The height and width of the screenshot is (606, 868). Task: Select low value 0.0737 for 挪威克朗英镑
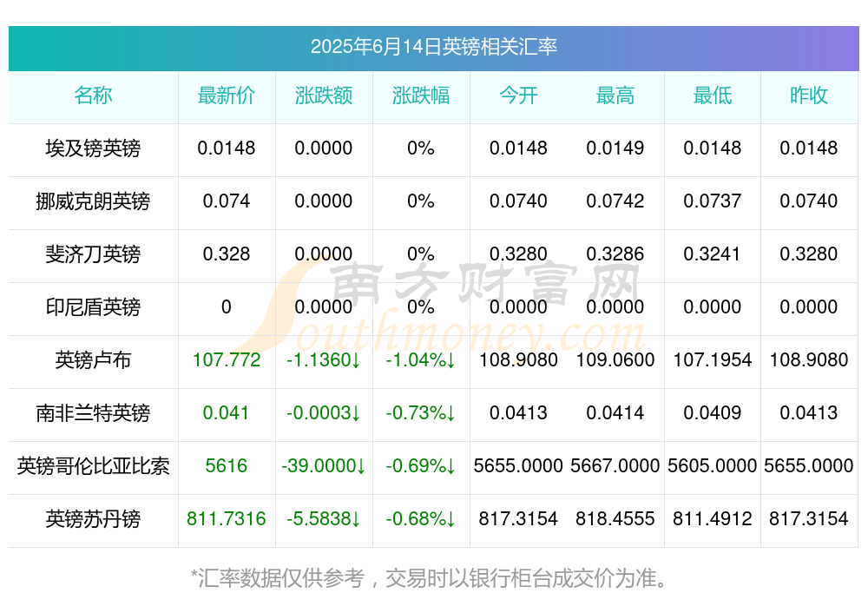pos(713,201)
